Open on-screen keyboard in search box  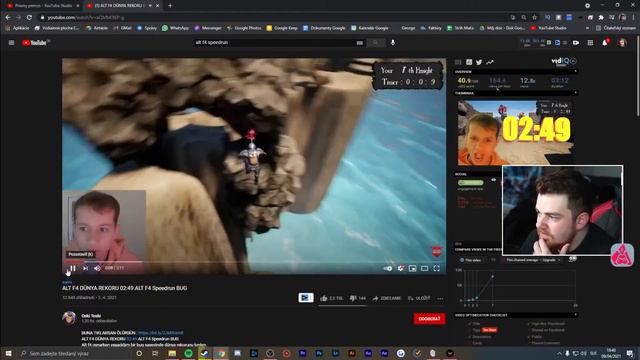pyautogui.click(x=360, y=42)
